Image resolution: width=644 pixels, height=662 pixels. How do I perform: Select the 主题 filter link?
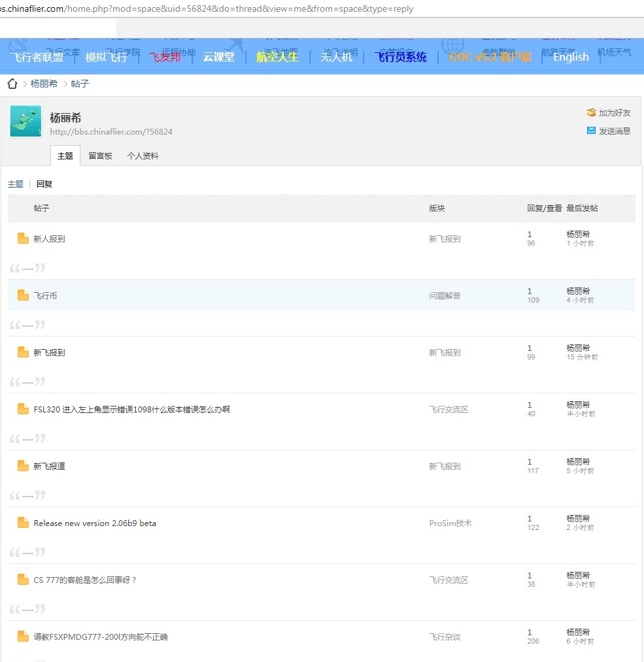(x=16, y=184)
